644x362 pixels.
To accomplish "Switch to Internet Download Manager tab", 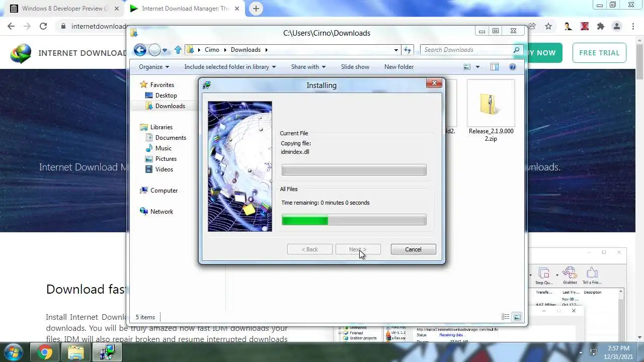I will tap(184, 9).
